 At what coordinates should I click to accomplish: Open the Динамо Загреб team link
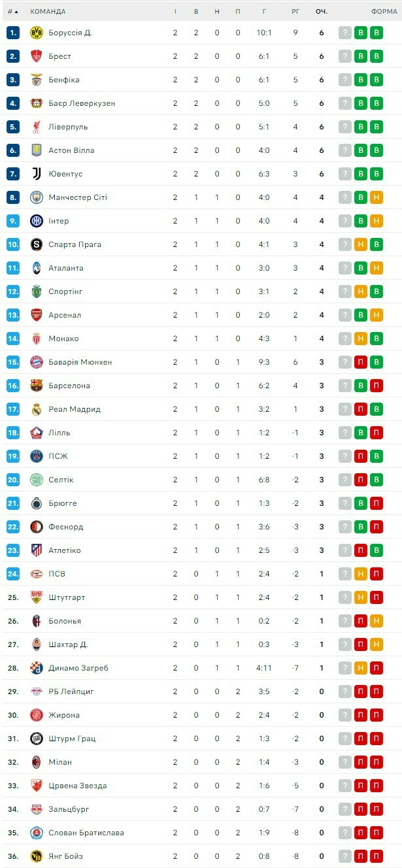[78, 668]
